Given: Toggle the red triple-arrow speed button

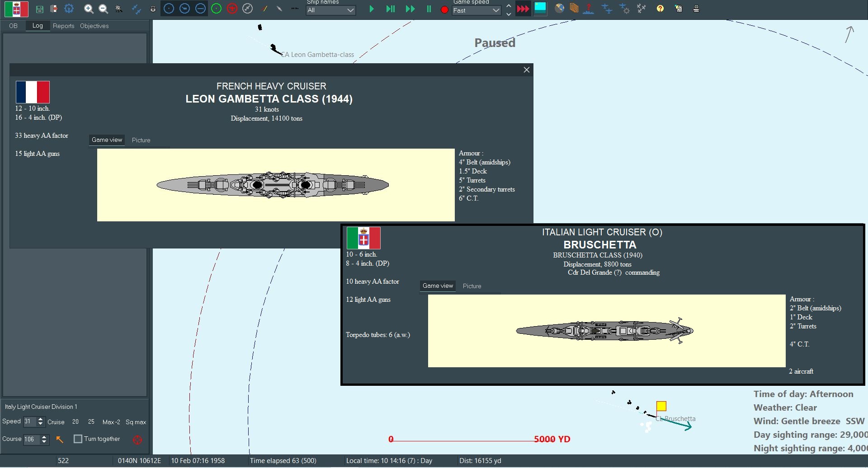Looking at the screenshot, I should click(x=523, y=9).
